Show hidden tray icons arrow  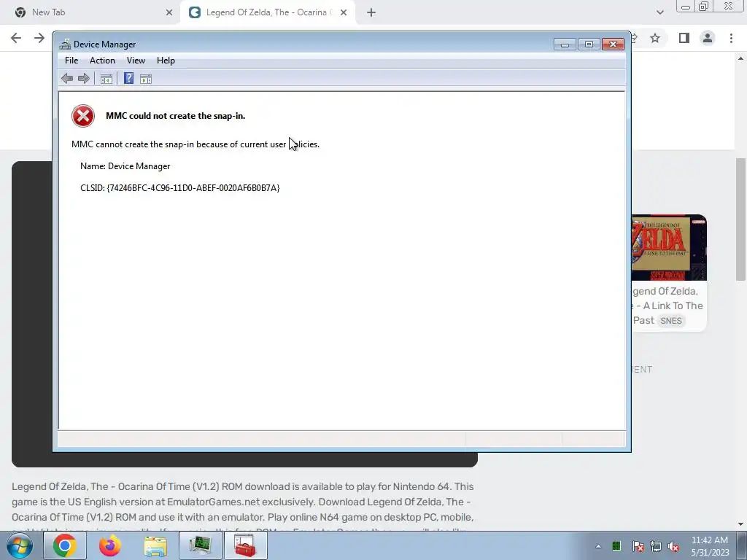click(598, 546)
